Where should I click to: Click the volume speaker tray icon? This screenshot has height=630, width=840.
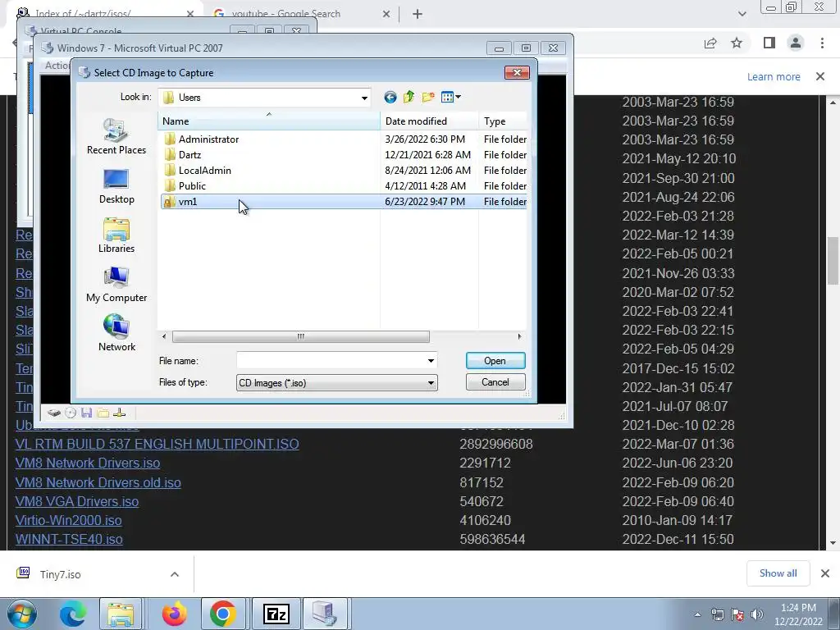pyautogui.click(x=757, y=615)
